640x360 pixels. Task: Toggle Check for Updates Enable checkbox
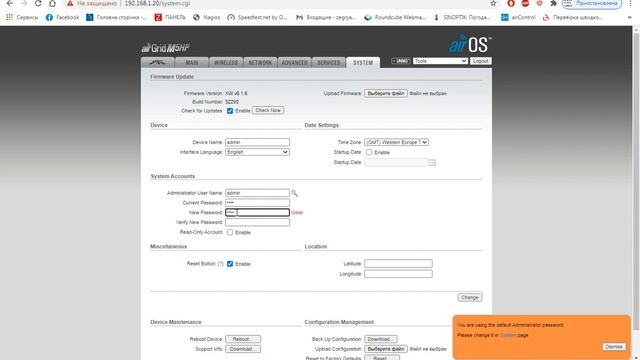click(230, 111)
